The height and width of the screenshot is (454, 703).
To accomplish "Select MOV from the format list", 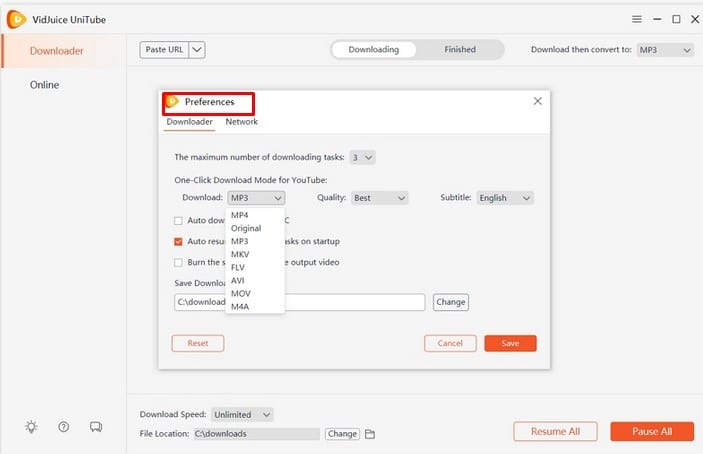I will tap(255, 294).
